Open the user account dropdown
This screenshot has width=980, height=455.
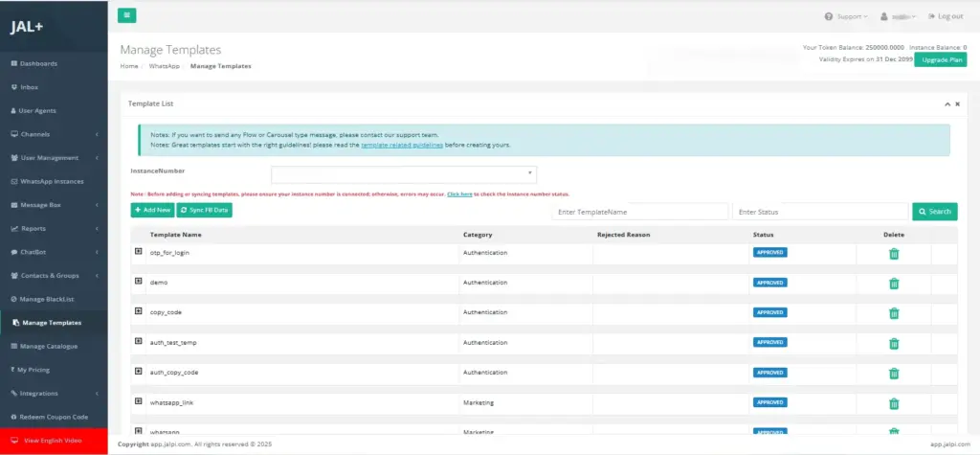[x=898, y=16]
